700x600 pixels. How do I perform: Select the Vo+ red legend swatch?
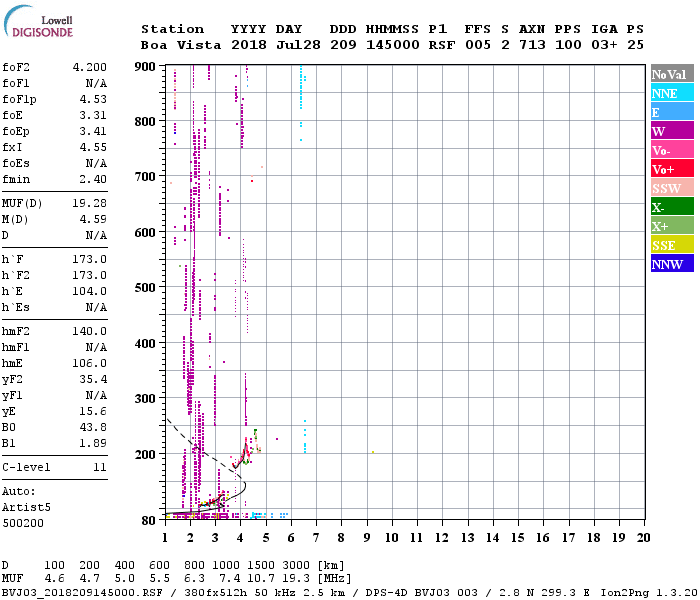pos(672,169)
